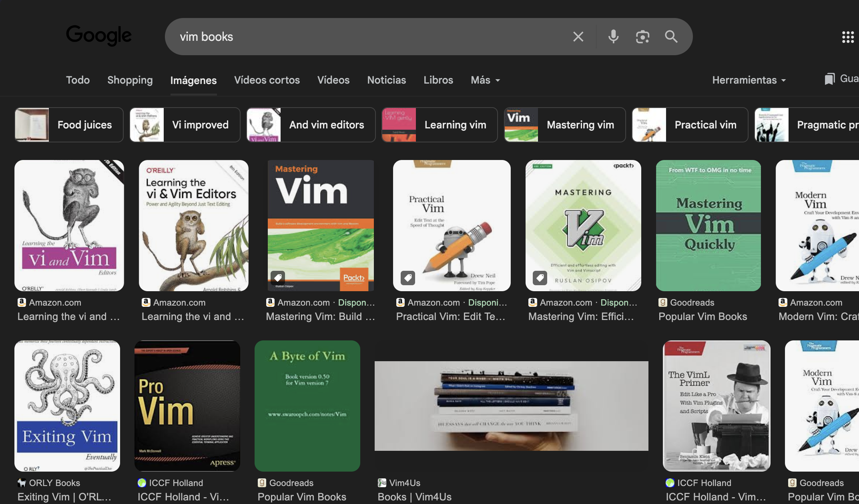Clear the search query with the X icon

tap(578, 36)
